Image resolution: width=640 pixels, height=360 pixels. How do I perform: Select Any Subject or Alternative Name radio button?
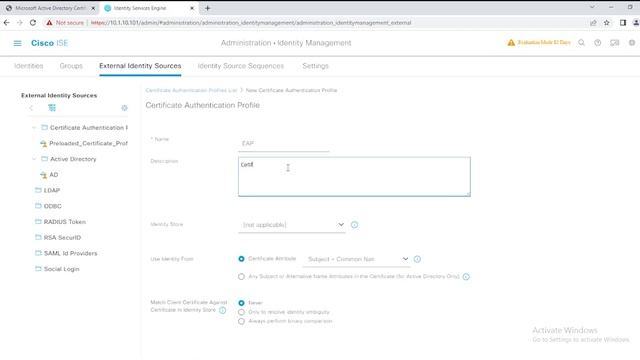(241, 276)
